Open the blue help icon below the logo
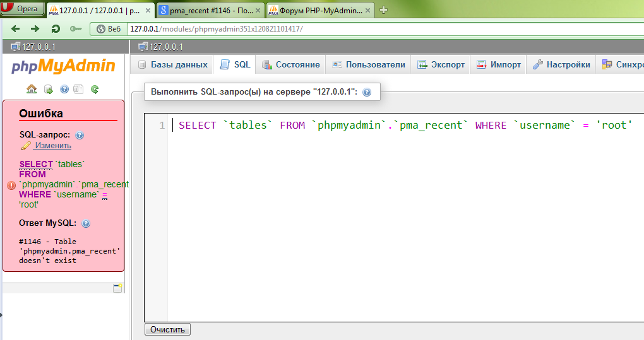The height and width of the screenshot is (340, 644). coord(64,90)
